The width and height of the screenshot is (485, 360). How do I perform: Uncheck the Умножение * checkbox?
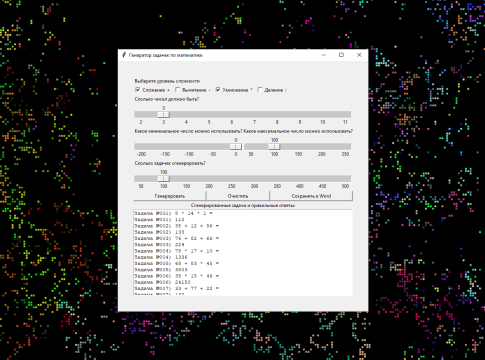coord(218,90)
